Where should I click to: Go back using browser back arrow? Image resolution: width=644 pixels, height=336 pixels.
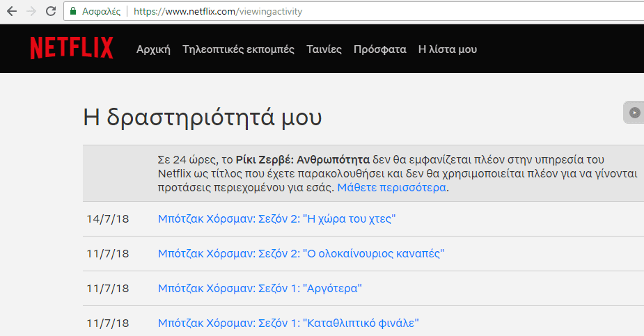pos(12,11)
